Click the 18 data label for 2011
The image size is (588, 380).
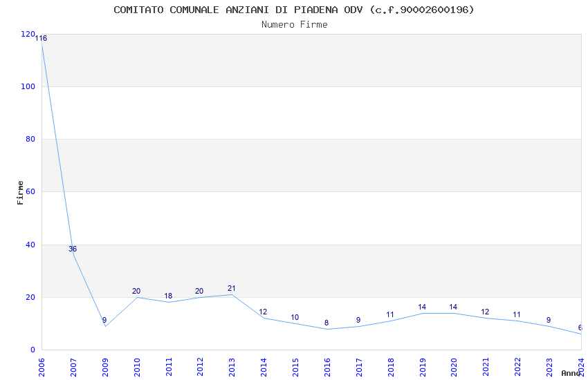pos(168,296)
